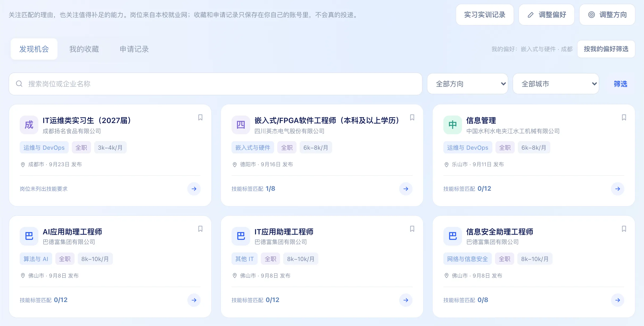Click 运维与 DevOps tag on 信息管理 card
Screen dimensions: 644x326
[468, 148]
